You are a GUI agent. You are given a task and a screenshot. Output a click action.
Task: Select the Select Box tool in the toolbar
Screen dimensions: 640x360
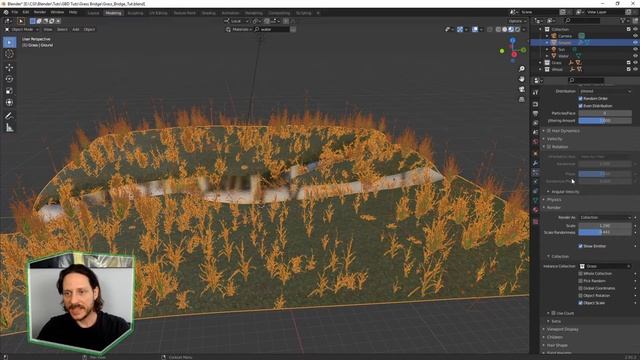click(x=9, y=42)
